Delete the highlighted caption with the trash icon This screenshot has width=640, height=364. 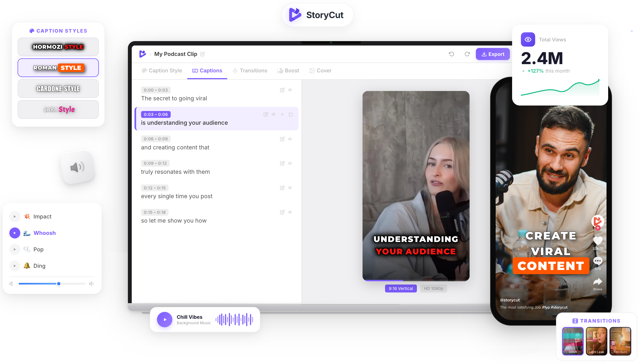click(x=291, y=114)
